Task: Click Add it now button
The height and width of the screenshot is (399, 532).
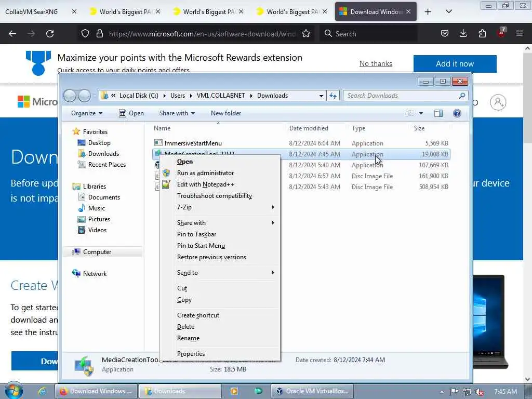Action: click(455, 64)
